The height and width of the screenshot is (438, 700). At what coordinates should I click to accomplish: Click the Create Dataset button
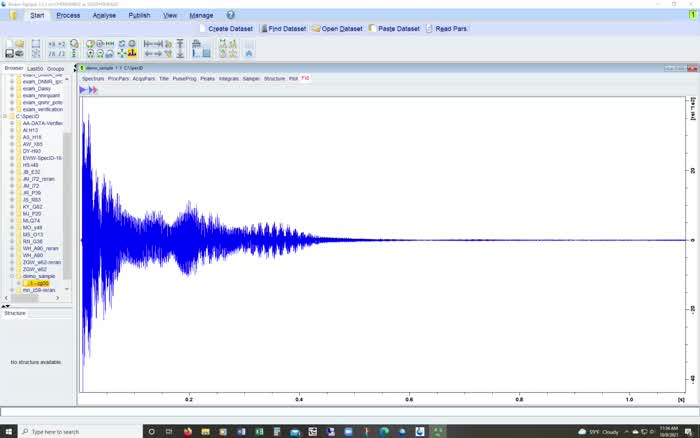(x=226, y=29)
